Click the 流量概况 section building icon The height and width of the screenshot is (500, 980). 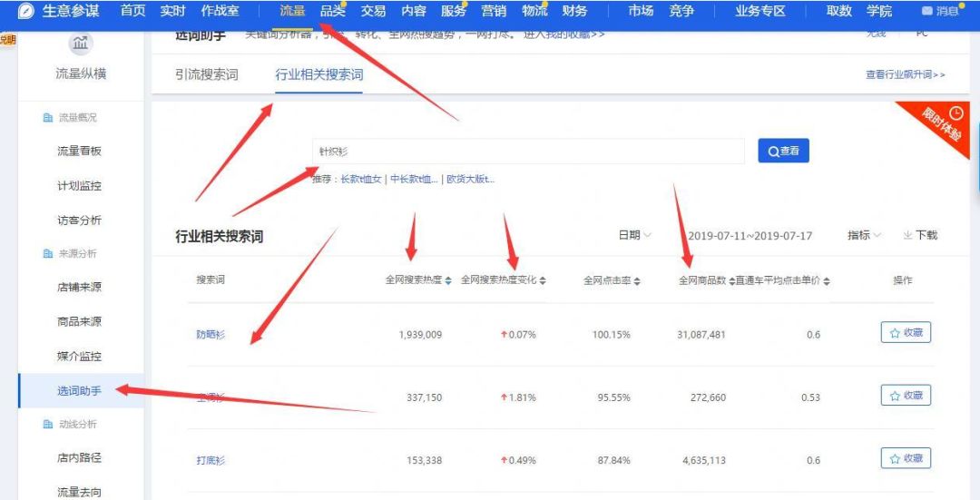(x=47, y=117)
